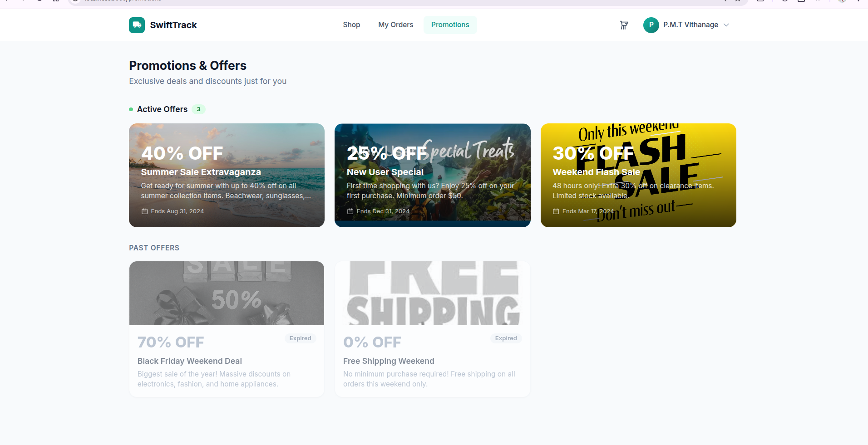868x445 pixels.
Task: Open the Weekend Flash Sale offer card
Action: pos(638,175)
